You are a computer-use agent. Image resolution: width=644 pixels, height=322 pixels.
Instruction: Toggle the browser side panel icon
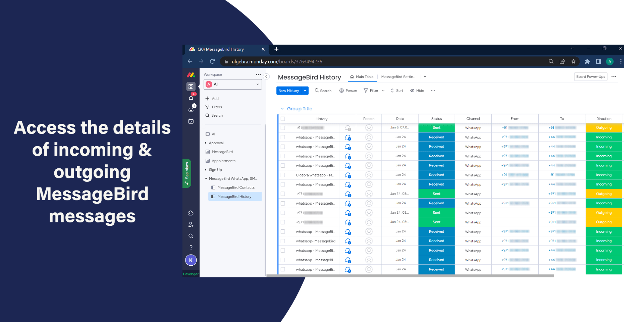[598, 61]
